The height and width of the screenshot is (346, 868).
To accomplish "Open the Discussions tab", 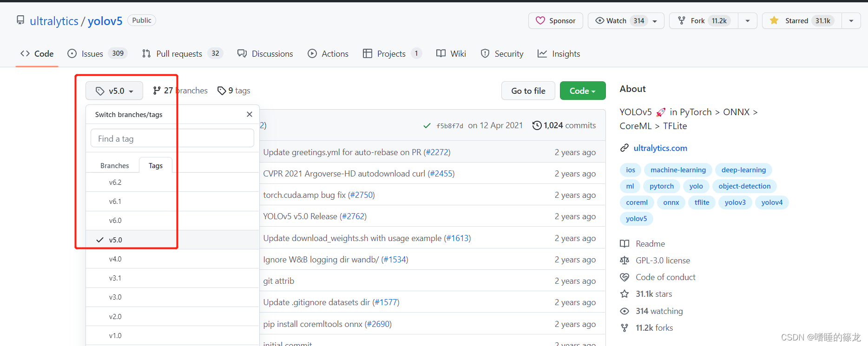I will [265, 54].
